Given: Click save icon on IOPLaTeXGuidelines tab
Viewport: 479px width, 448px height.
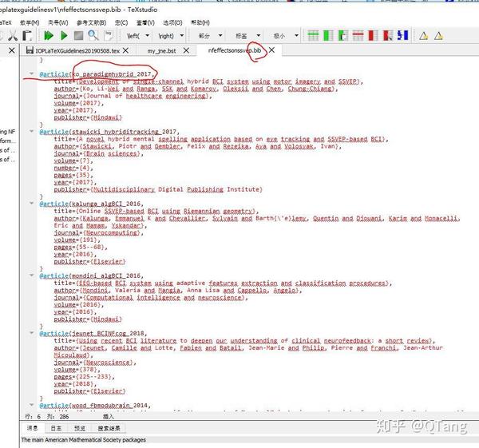Looking at the screenshot, I should coord(30,50).
